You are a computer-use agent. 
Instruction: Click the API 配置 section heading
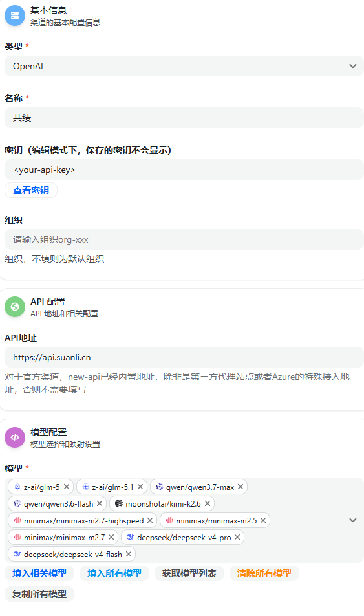[x=47, y=302]
